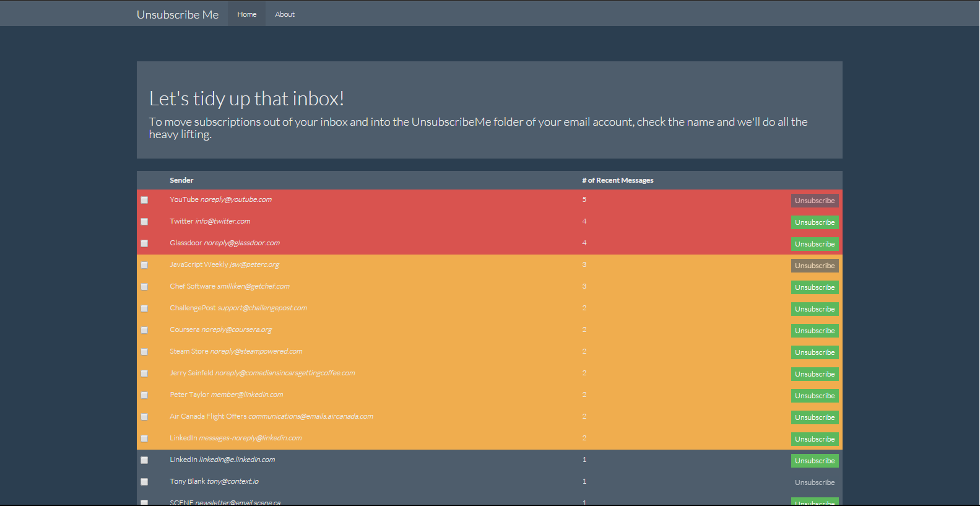Screen dimensions: 980x506
Task: Unsubscribe from Chef Software
Action: [x=815, y=287]
